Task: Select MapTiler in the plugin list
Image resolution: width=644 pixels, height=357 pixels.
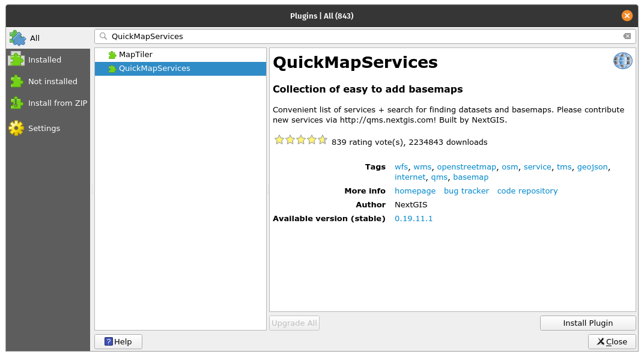Action: [135, 55]
